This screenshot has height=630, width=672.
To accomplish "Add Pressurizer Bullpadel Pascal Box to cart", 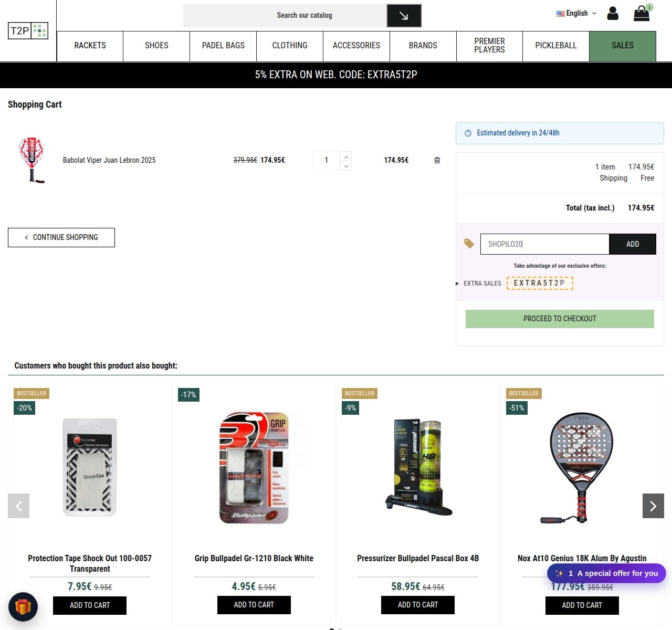I will (418, 605).
